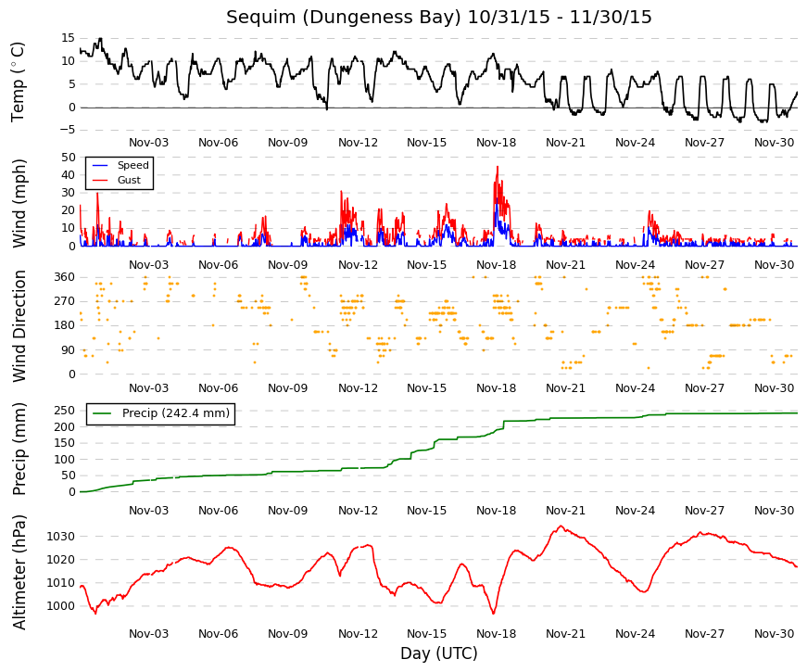
Task: Click the Temp (°C) axis label
Action: 18,82
